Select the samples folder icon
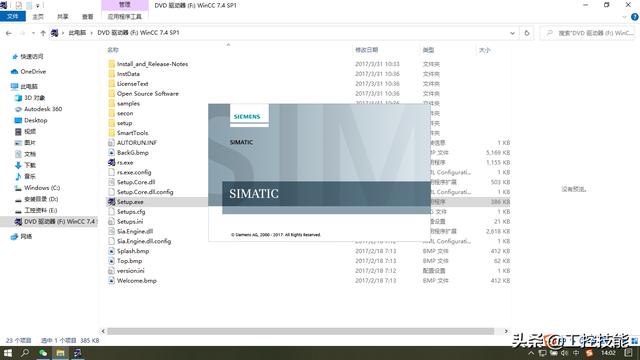The image size is (640, 360). [x=111, y=103]
